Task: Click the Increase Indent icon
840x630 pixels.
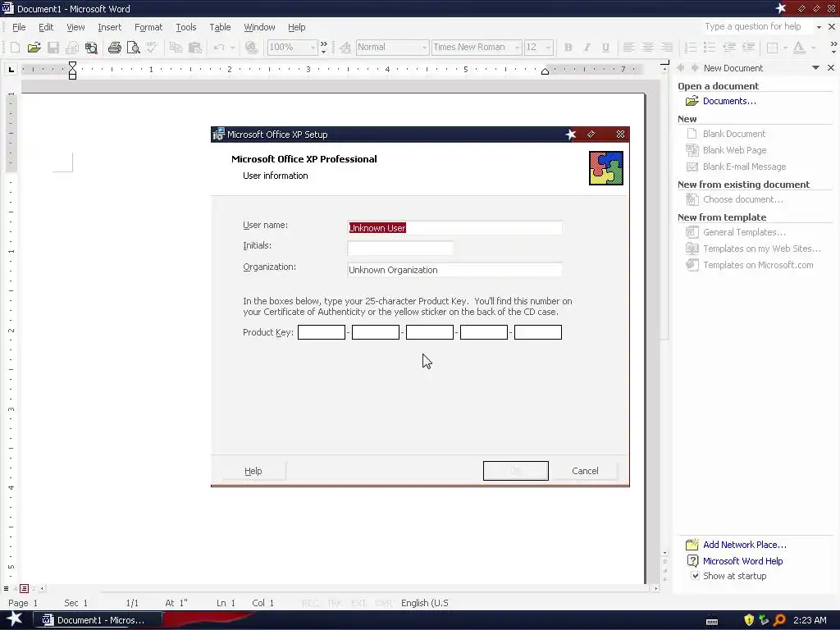Action: point(748,48)
